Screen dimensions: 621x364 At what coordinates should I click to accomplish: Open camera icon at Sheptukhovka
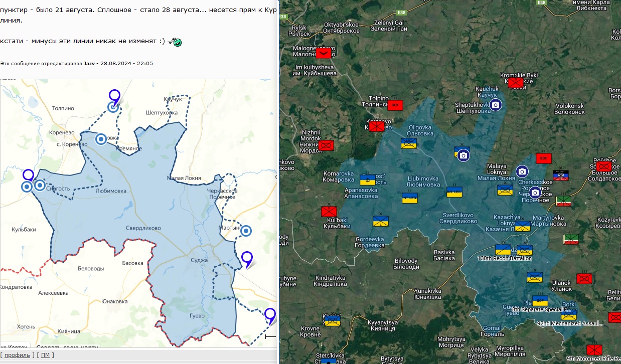pos(495,104)
